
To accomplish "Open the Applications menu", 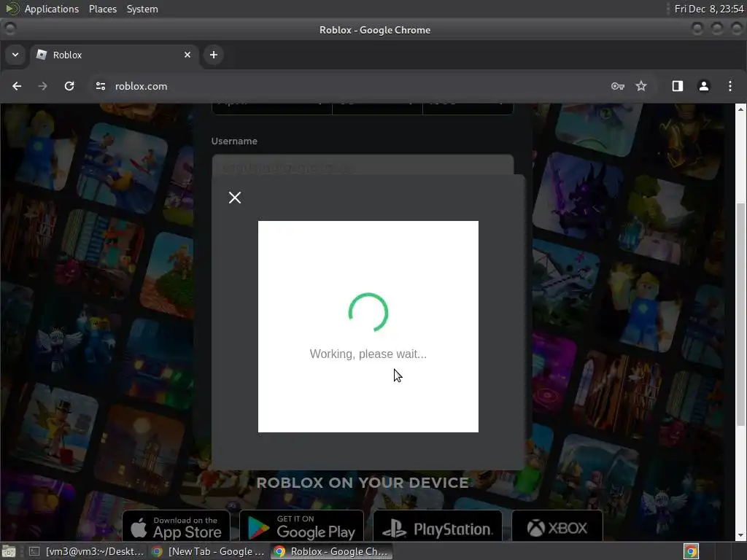I will point(52,9).
